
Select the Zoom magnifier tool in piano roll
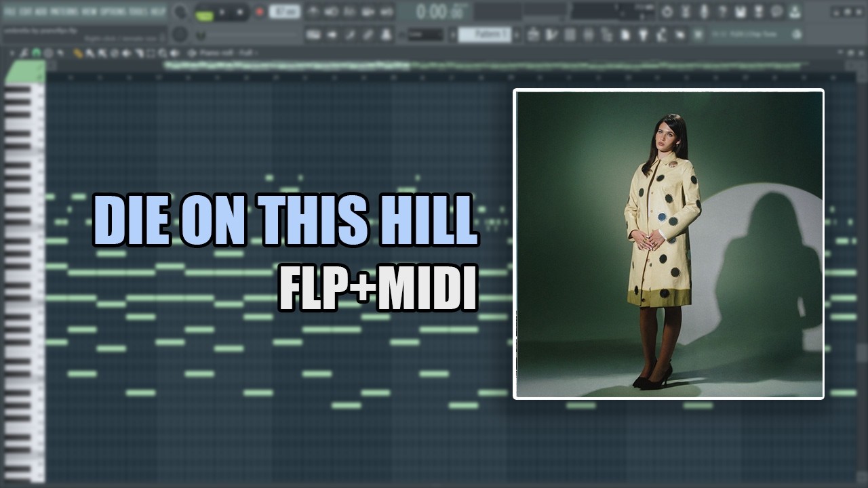pos(163,53)
